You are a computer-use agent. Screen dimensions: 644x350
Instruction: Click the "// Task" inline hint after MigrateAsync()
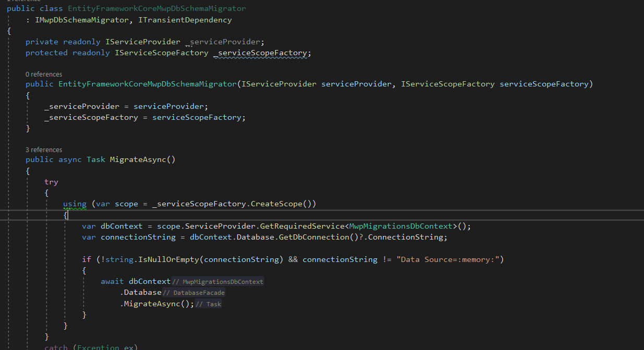tap(209, 304)
